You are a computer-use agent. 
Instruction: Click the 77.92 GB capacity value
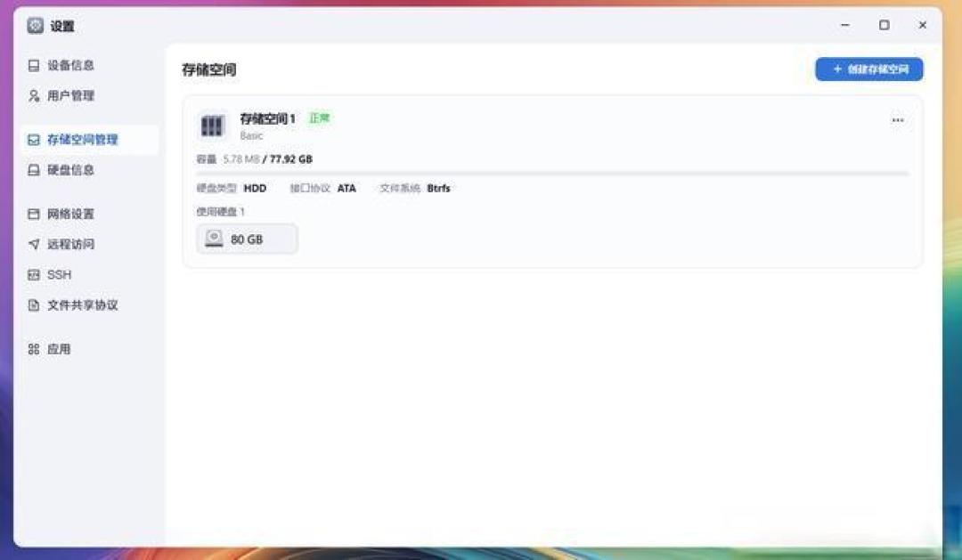(x=290, y=158)
